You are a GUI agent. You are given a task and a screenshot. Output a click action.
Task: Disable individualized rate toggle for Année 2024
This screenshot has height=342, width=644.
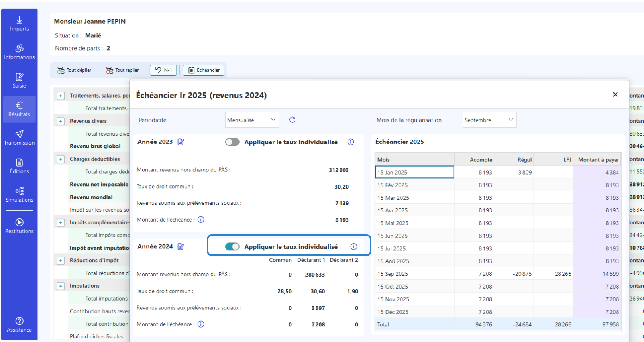232,246
